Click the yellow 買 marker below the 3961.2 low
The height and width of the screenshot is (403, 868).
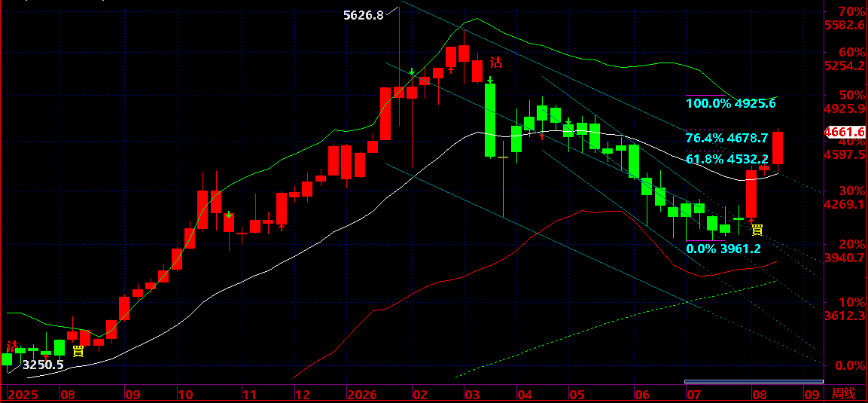757,230
